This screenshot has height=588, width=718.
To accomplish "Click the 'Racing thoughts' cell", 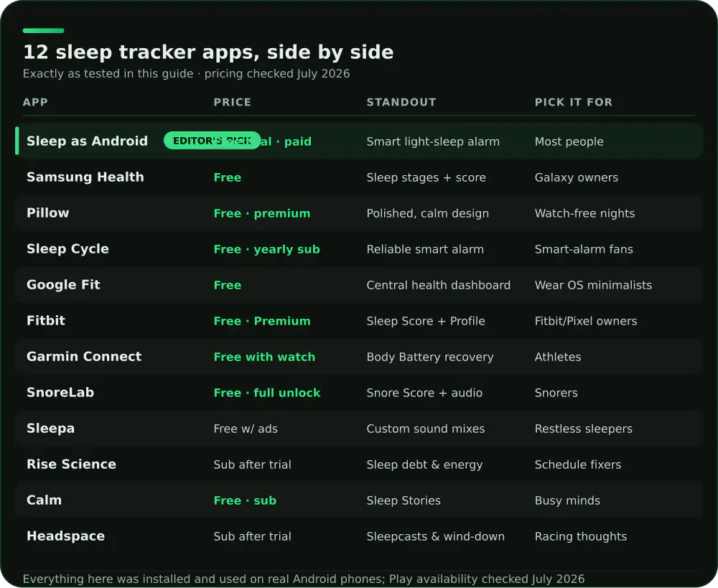I will [581, 536].
